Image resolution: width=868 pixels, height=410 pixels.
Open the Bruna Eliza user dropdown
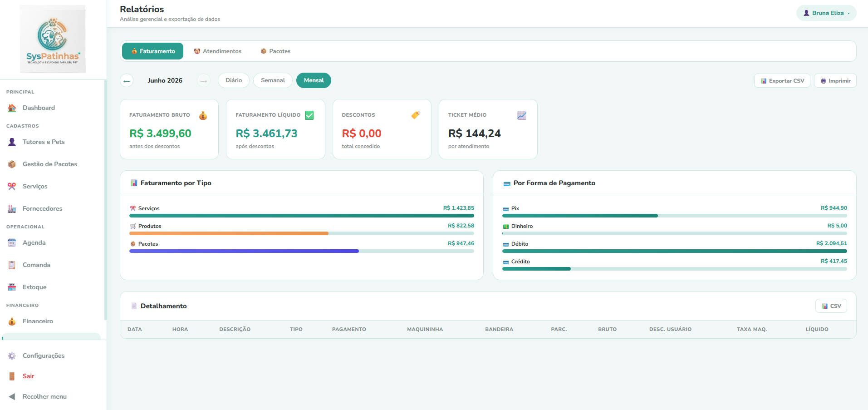point(826,13)
